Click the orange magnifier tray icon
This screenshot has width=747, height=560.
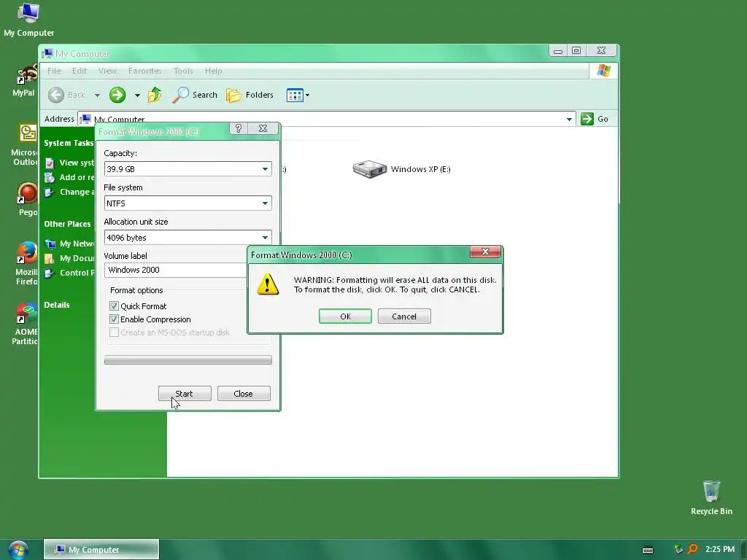693,549
